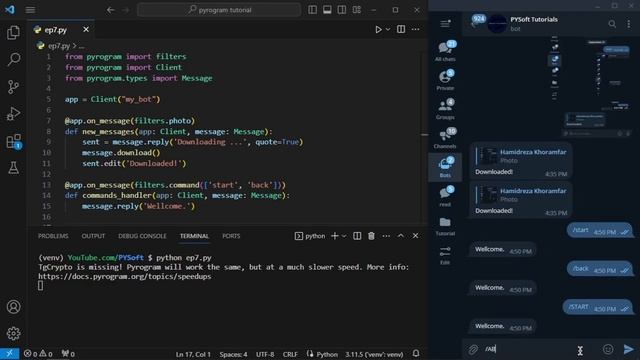Expand the run button dropdown arrow
Image resolution: width=640 pixels, height=360 pixels.
point(388,29)
